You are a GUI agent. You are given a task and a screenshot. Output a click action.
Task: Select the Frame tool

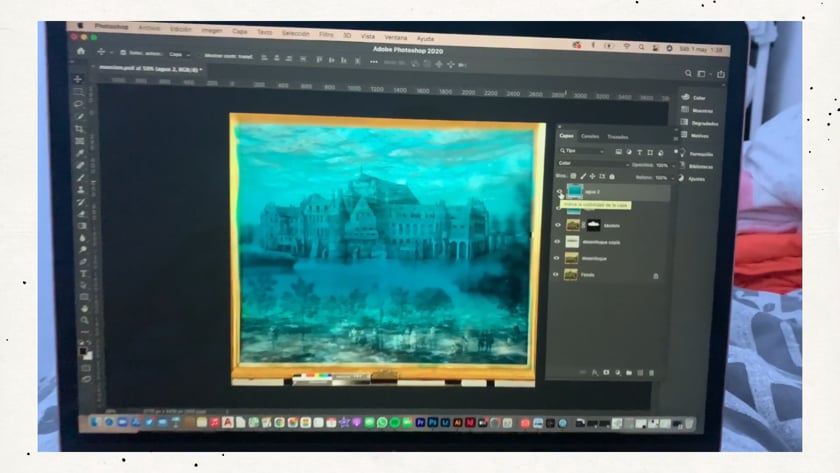pos(79,141)
